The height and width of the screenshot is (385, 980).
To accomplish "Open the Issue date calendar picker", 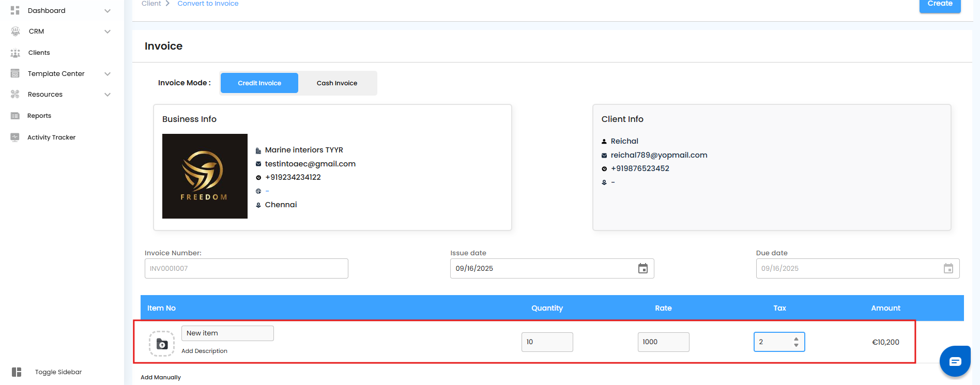I will (642, 268).
